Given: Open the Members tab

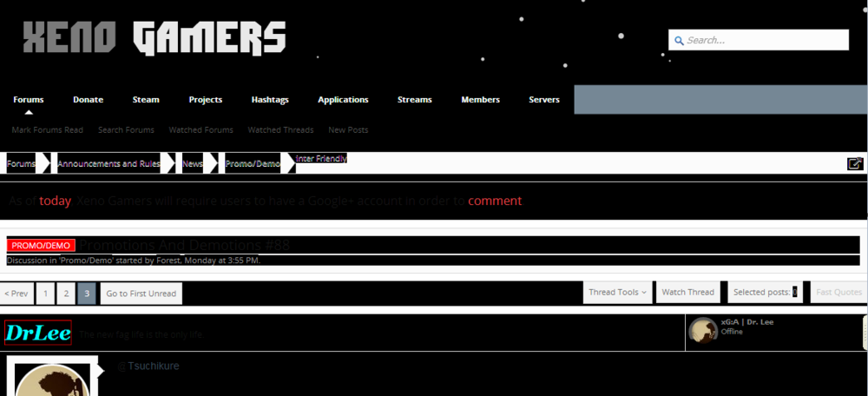Looking at the screenshot, I should pyautogui.click(x=481, y=100).
